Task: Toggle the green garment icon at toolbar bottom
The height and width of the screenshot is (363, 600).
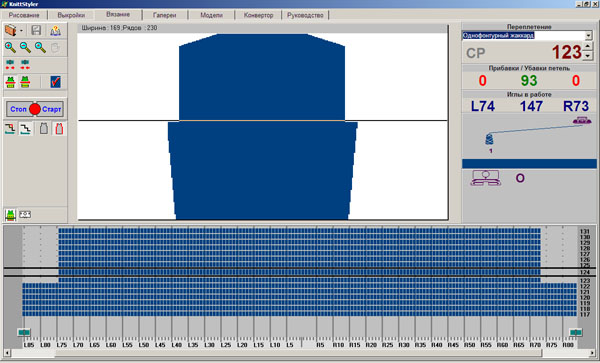Action: point(10,215)
